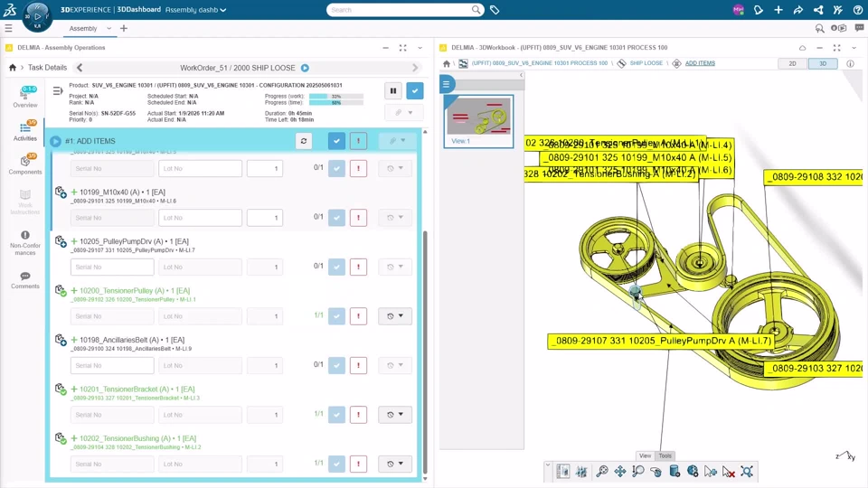Check complete for 10200_TensionerPulley row
868x488 pixels.
tap(336, 316)
